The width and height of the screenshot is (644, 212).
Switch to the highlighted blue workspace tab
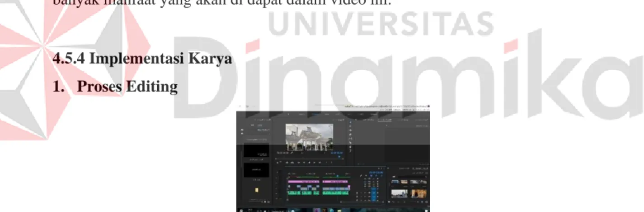pyautogui.click(x=315, y=114)
